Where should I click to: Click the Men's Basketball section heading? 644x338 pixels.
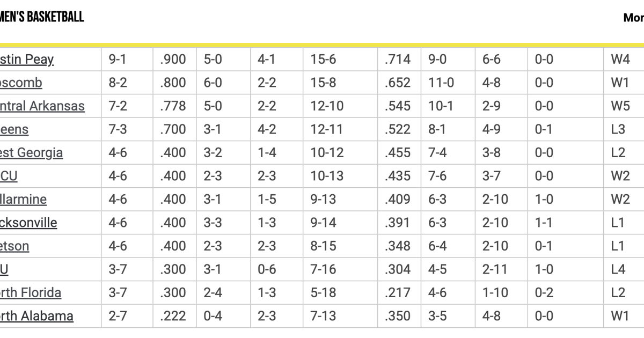tap(42, 17)
